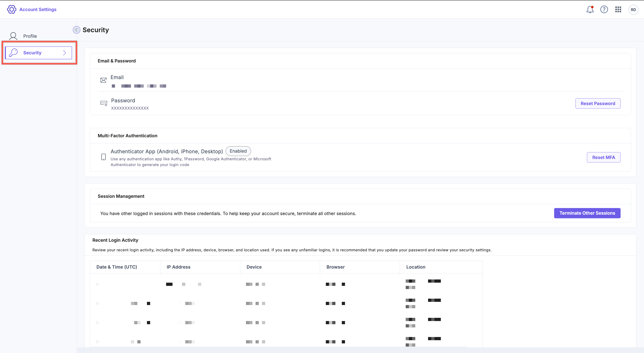Click the Account Settings title link
Viewport: 644px width, 353px height.
(x=38, y=10)
